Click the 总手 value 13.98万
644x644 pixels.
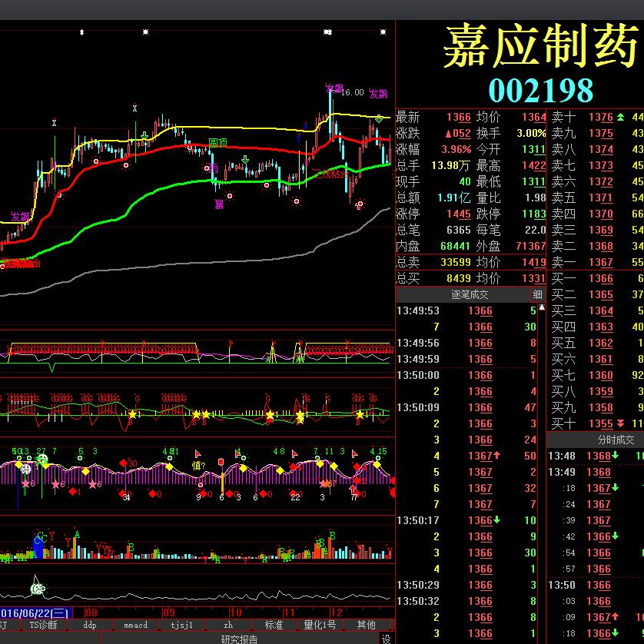point(450,165)
